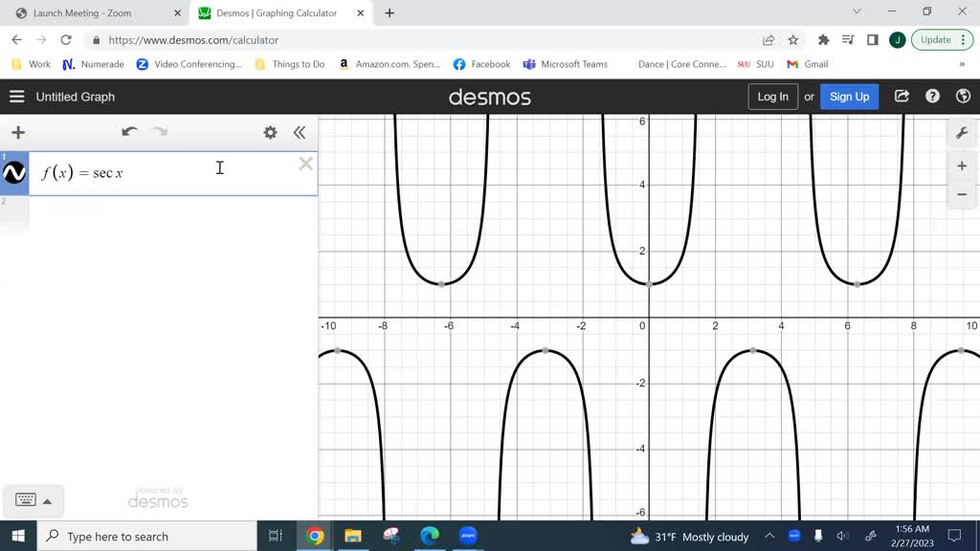Zoom out on the graph
The image size is (980, 551).
coord(962,194)
